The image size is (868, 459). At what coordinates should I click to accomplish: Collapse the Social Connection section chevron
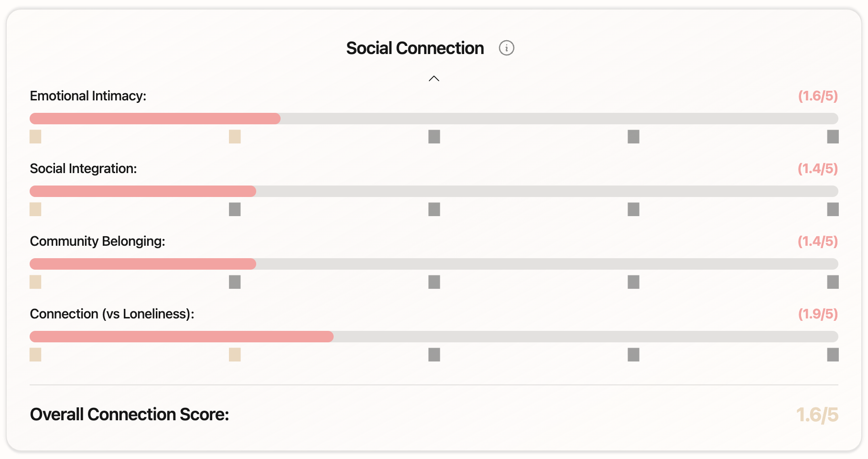[x=434, y=78]
